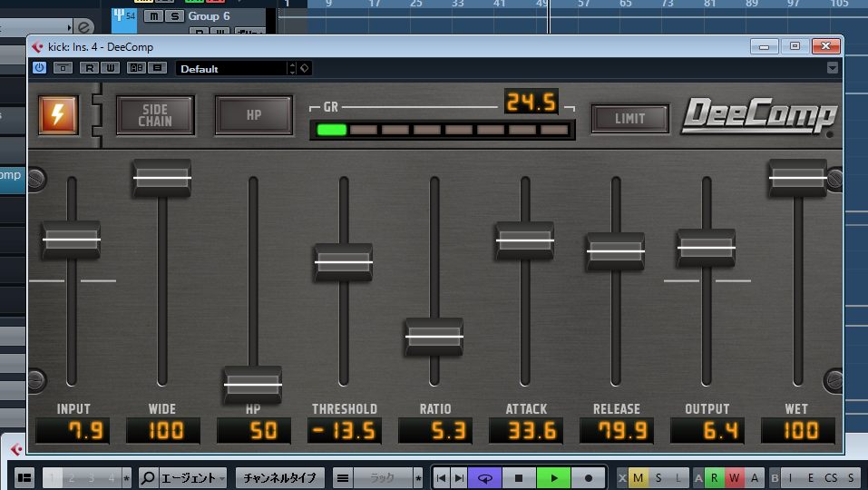Click the edit channel settings 'e' button
868x490 pixels.
click(83, 26)
